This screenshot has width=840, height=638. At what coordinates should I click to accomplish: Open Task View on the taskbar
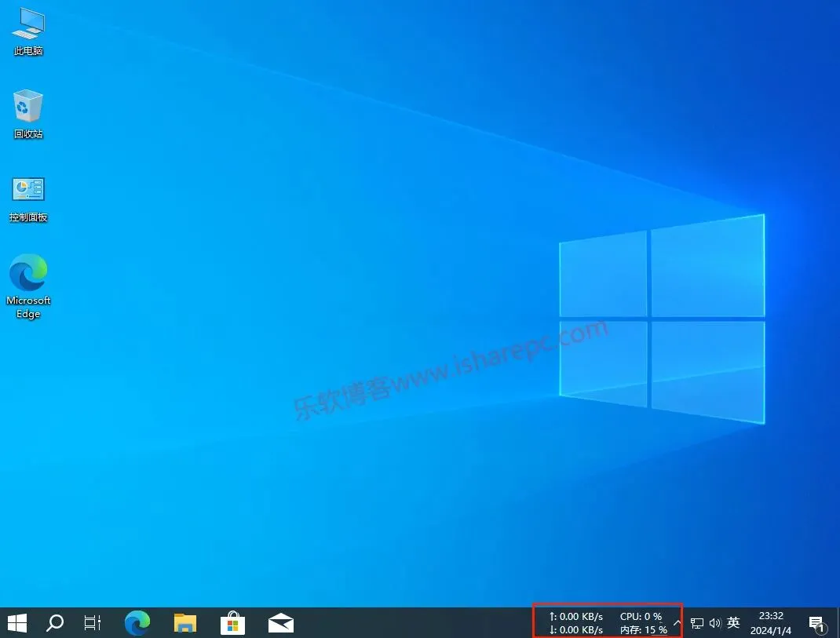coord(92,623)
